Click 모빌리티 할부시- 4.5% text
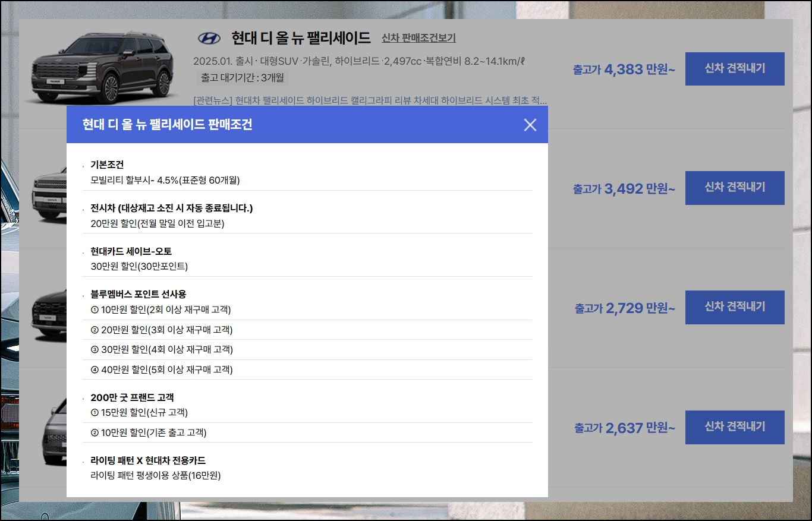 pyautogui.click(x=165, y=180)
